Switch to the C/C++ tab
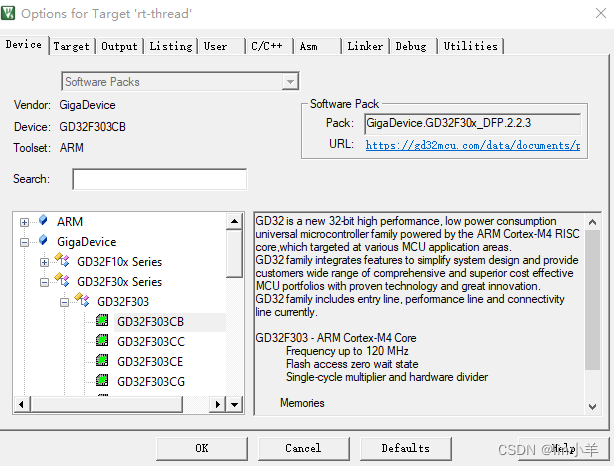 click(x=269, y=46)
